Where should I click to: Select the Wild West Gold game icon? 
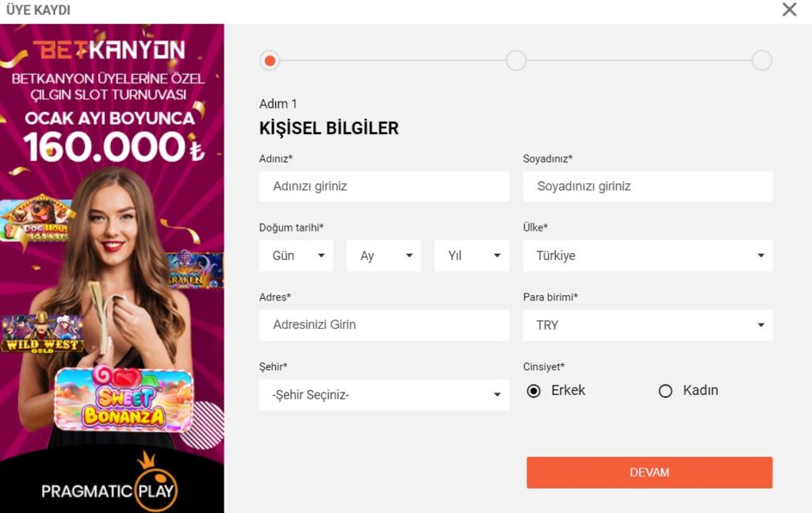[x=42, y=334]
